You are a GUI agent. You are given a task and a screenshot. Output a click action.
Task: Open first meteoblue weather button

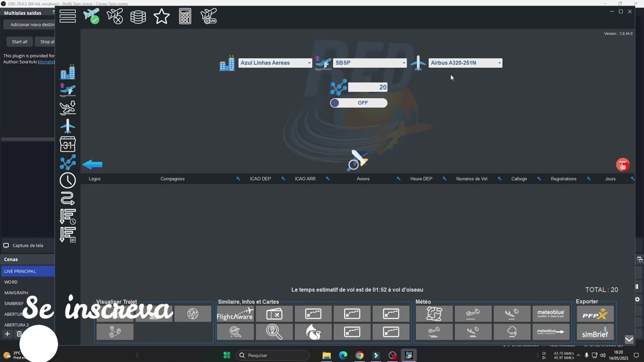pyautogui.click(x=550, y=314)
